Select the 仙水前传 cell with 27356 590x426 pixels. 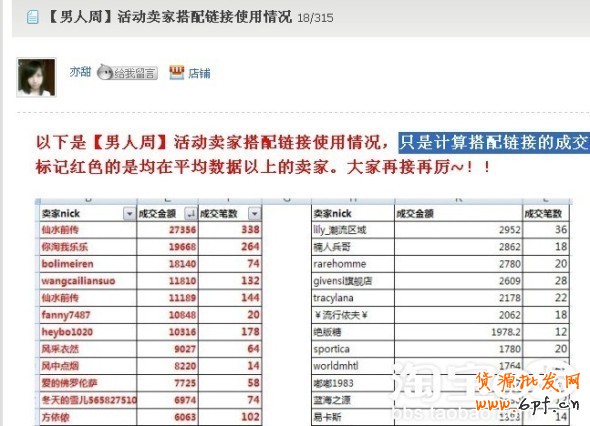[x=88, y=230]
